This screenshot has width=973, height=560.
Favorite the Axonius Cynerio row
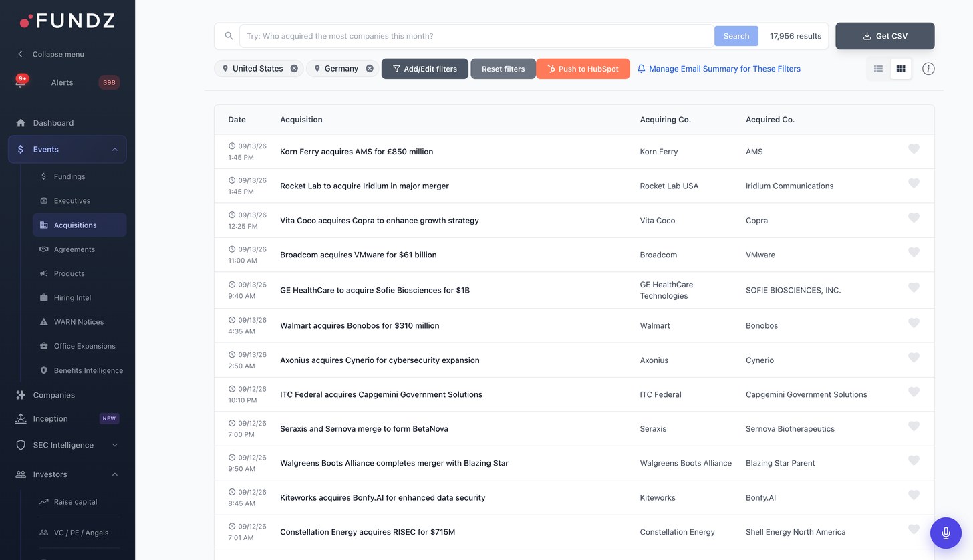point(914,358)
